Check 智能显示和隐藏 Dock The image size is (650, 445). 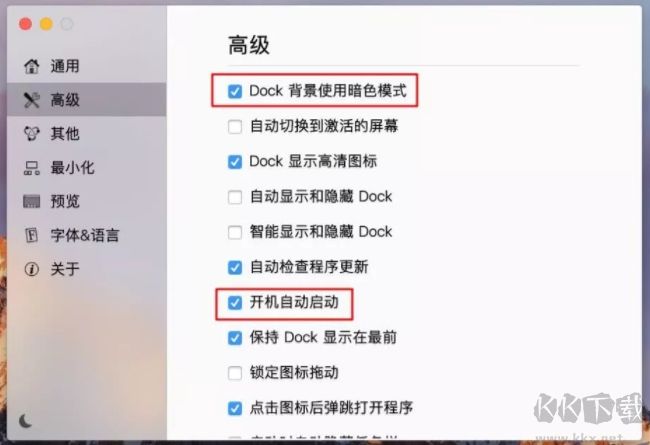click(x=235, y=231)
